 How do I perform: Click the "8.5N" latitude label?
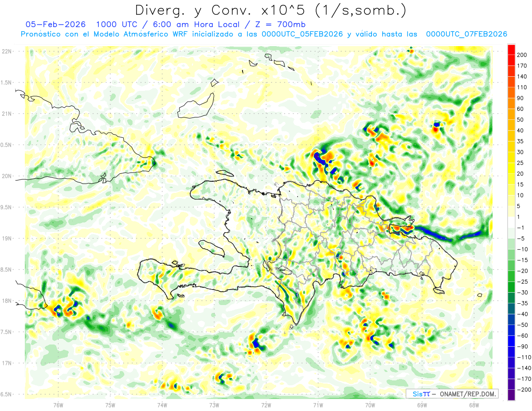(x=6, y=270)
